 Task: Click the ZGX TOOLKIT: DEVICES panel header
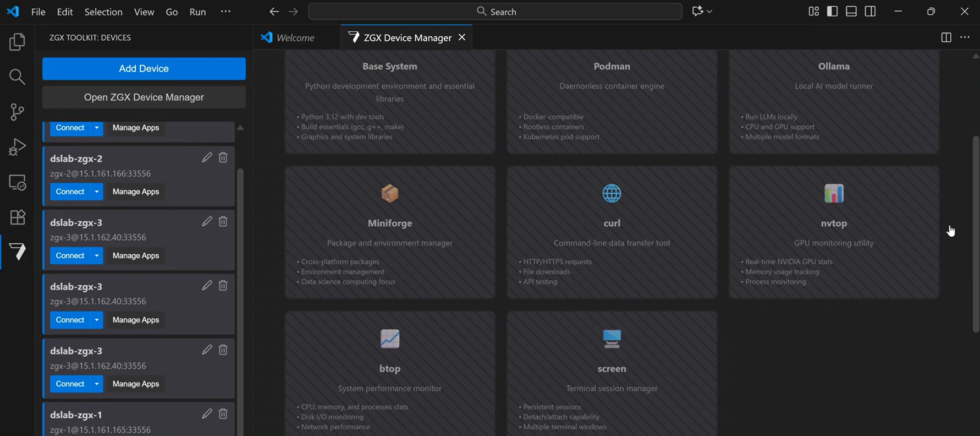coord(90,37)
